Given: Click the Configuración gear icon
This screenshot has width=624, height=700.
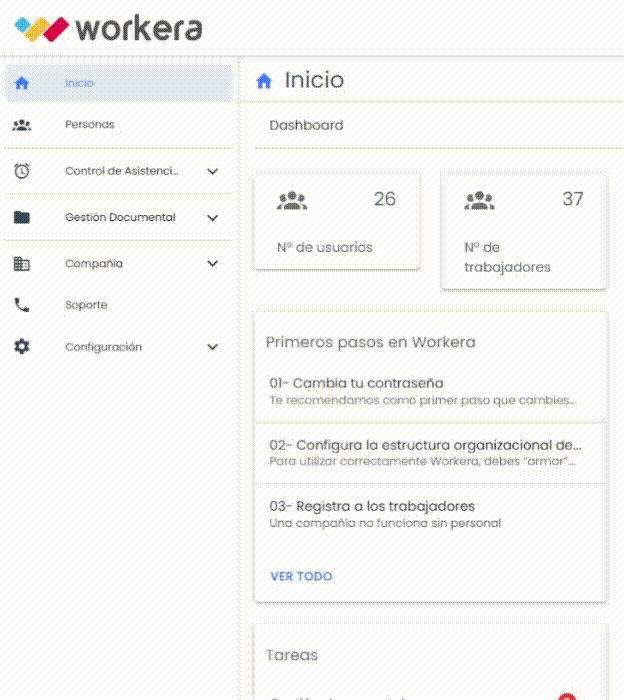Looking at the screenshot, I should (x=22, y=347).
